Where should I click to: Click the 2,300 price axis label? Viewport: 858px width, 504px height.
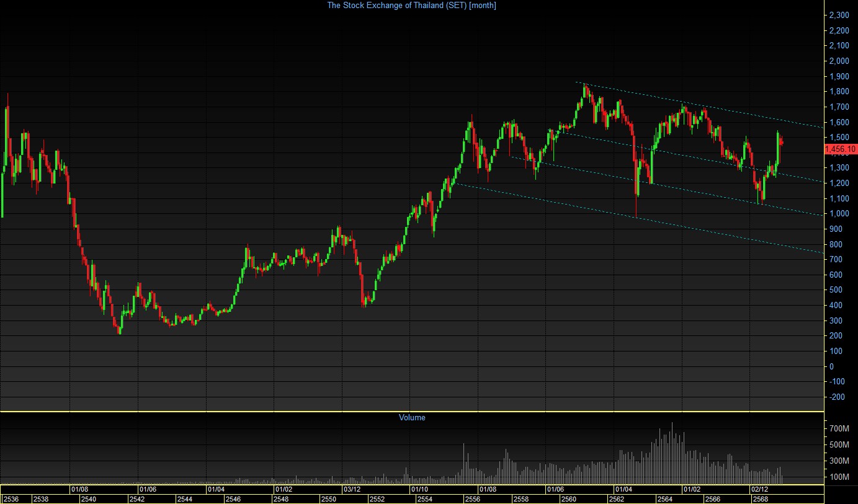(x=838, y=15)
